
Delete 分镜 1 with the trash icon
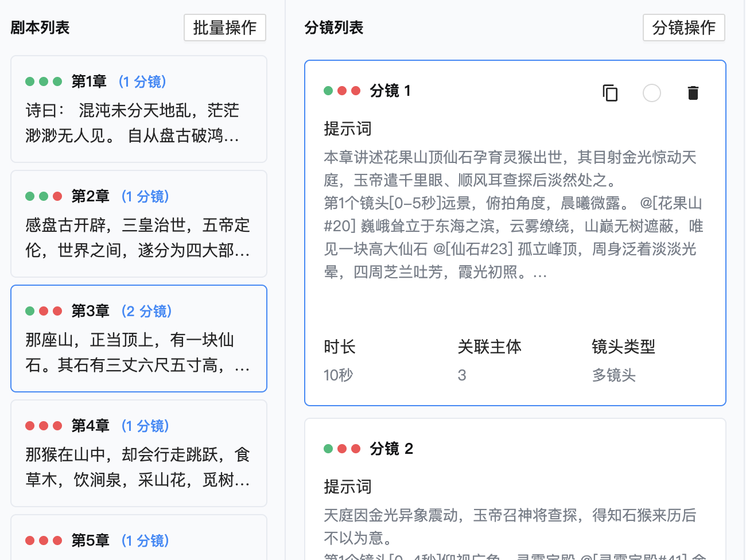[693, 92]
